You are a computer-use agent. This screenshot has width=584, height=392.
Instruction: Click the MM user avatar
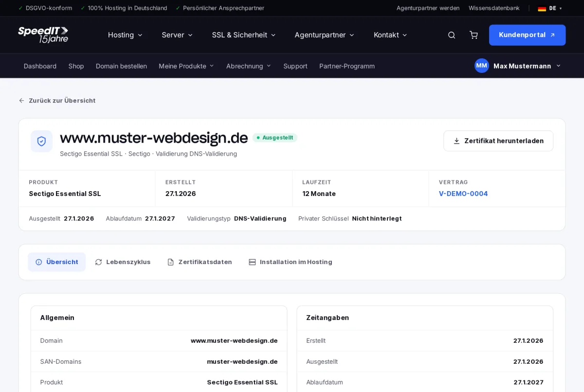coord(482,66)
